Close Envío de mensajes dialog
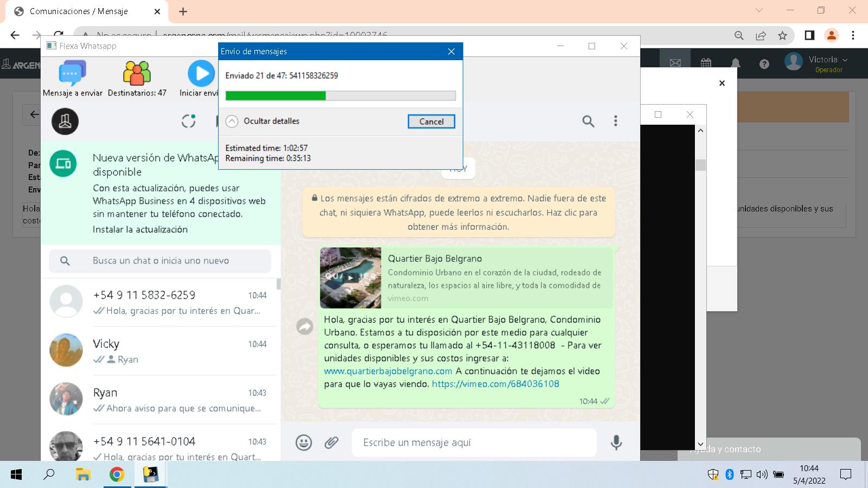This screenshot has height=488, width=868. (451, 52)
